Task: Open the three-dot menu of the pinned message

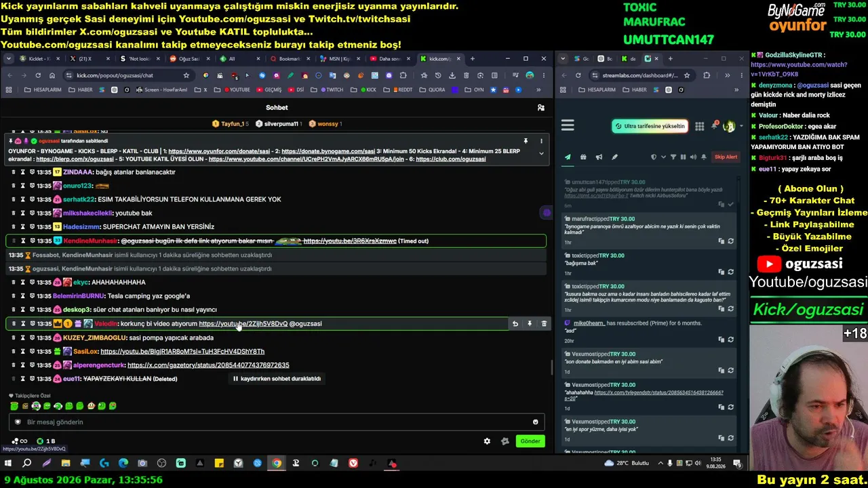Action: (541, 141)
